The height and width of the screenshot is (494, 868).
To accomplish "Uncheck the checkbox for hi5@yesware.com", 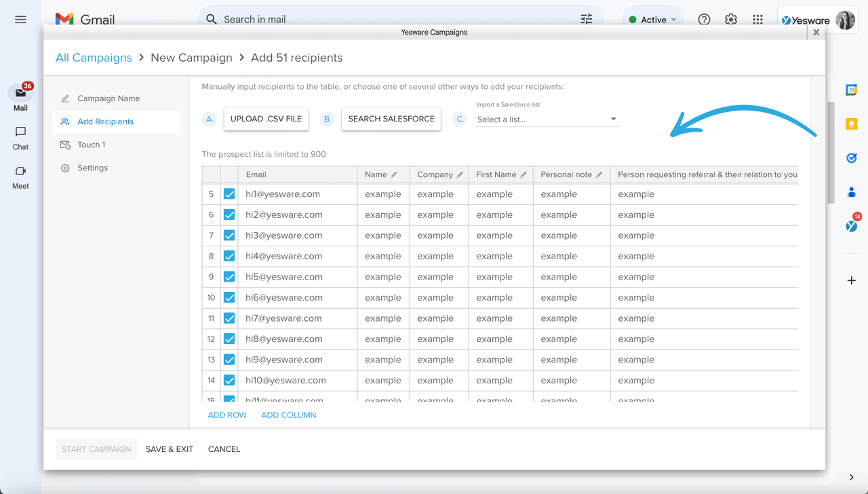I will tap(229, 277).
